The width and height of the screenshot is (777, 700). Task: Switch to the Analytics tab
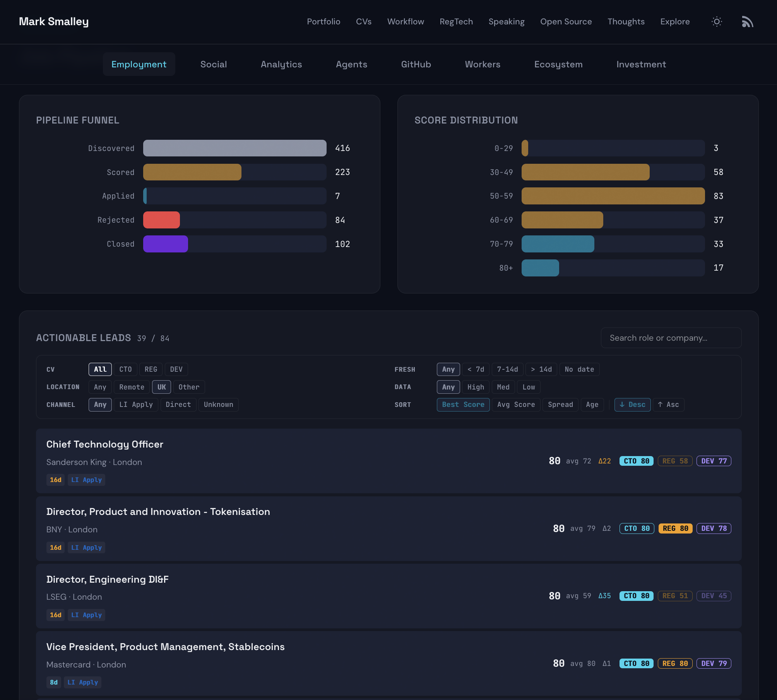(281, 64)
